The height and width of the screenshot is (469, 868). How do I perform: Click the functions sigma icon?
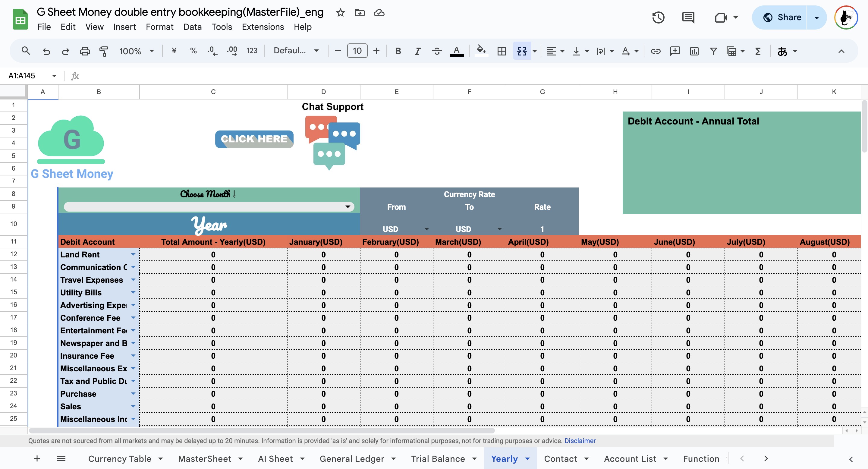[758, 51]
